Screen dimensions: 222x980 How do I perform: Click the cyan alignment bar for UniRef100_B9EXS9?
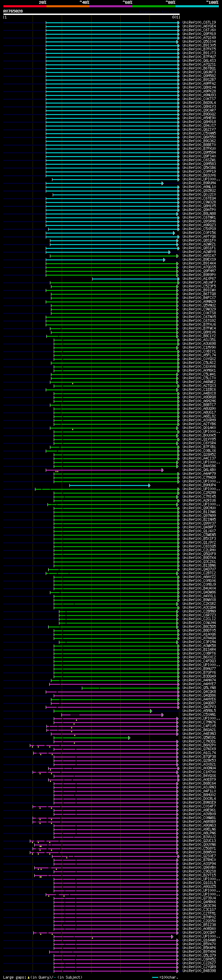tap(105, 260)
